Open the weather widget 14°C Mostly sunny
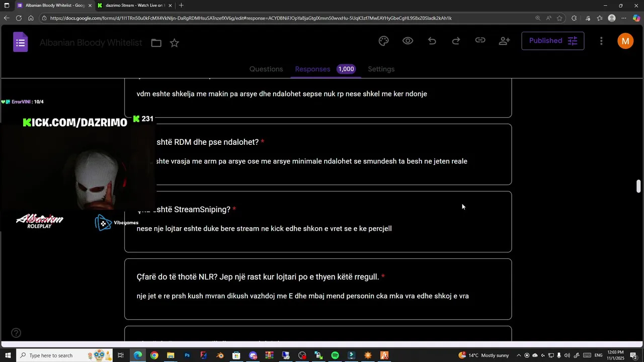Image resolution: width=644 pixels, height=362 pixels. tap(484, 355)
